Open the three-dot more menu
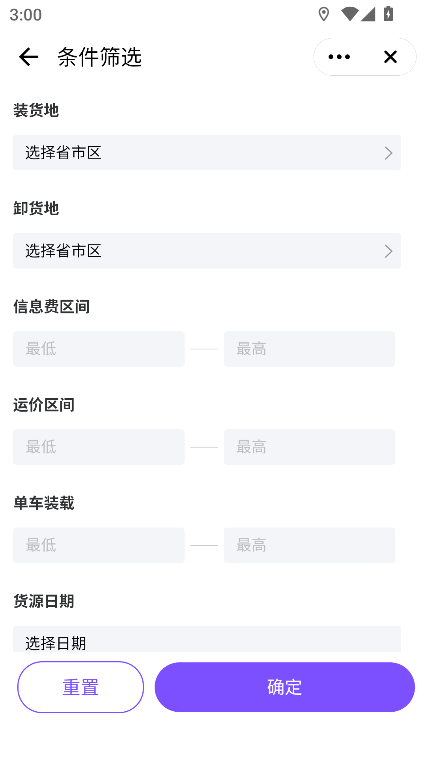Screen dimensions: 426x757 click(x=339, y=57)
